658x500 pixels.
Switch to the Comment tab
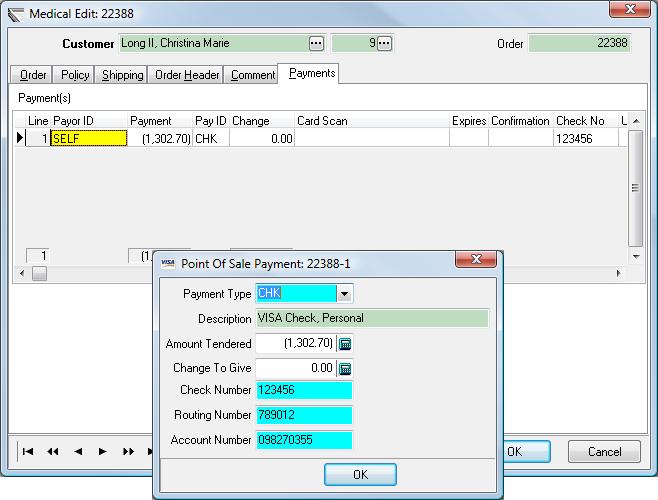click(x=251, y=75)
